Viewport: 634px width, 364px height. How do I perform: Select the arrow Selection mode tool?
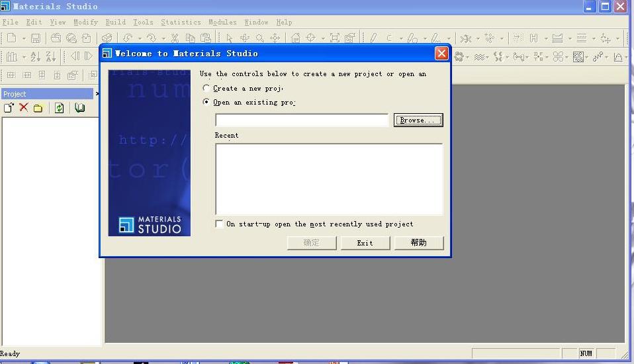click(x=229, y=38)
